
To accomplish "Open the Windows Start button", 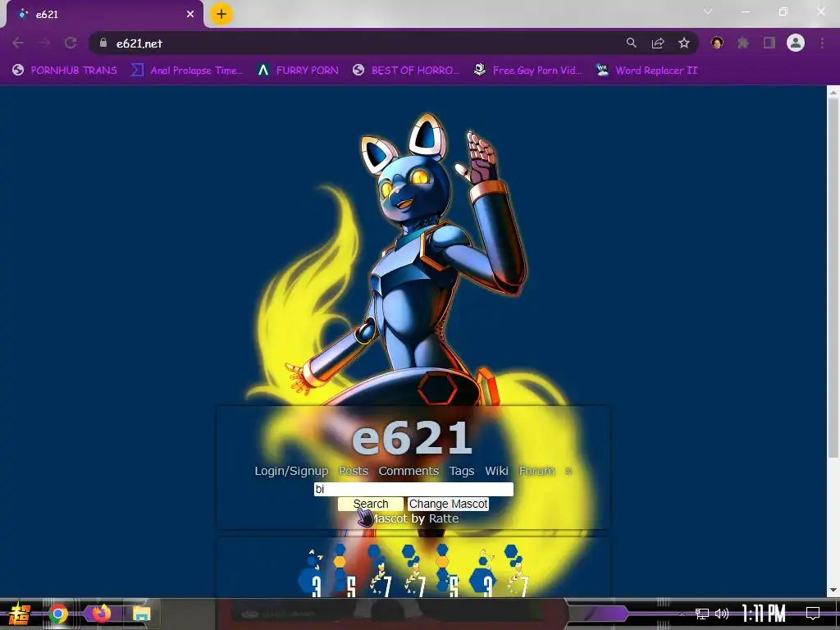I will pyautogui.click(x=20, y=614).
